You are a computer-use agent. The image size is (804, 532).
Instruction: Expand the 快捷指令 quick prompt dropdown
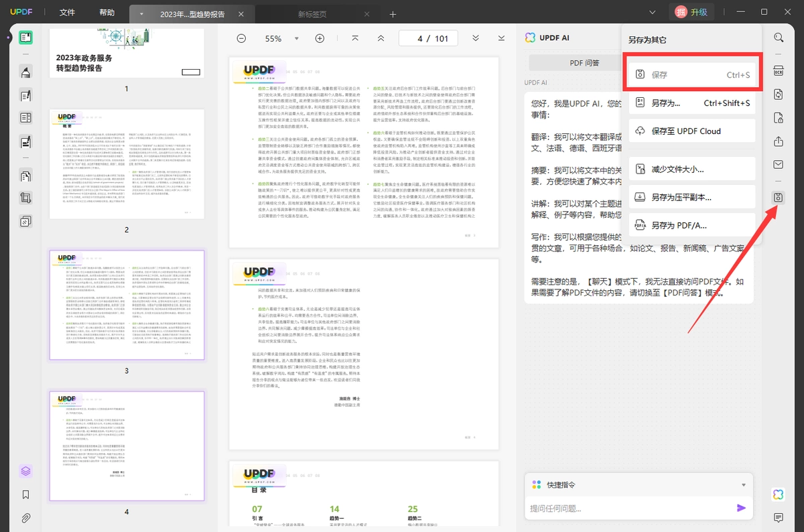tap(744, 484)
